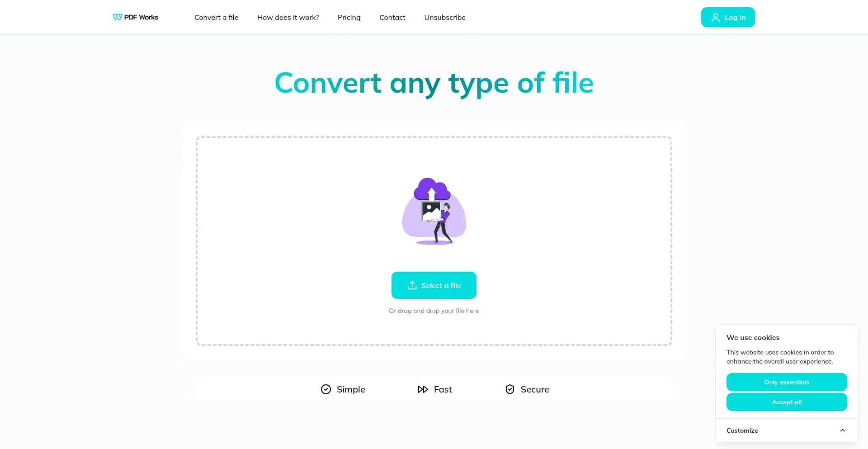Open the Pricing page
This screenshot has height=449, width=868.
click(349, 17)
